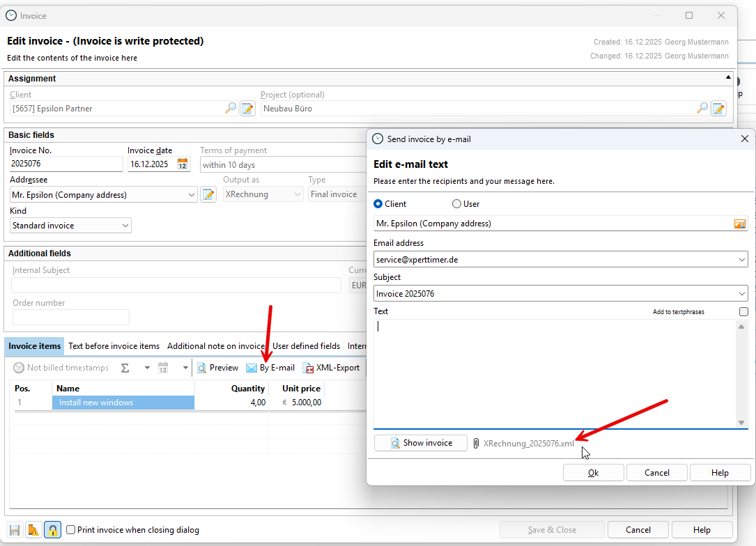Click the address card icon beside recipient name

coord(739,224)
